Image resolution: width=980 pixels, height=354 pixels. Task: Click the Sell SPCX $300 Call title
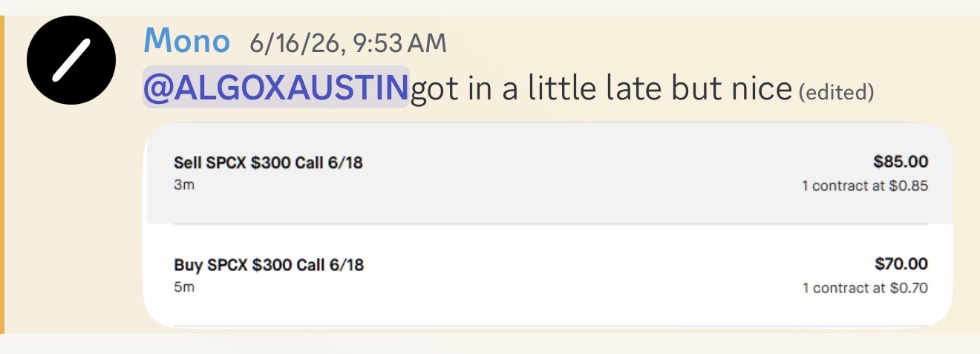268,162
